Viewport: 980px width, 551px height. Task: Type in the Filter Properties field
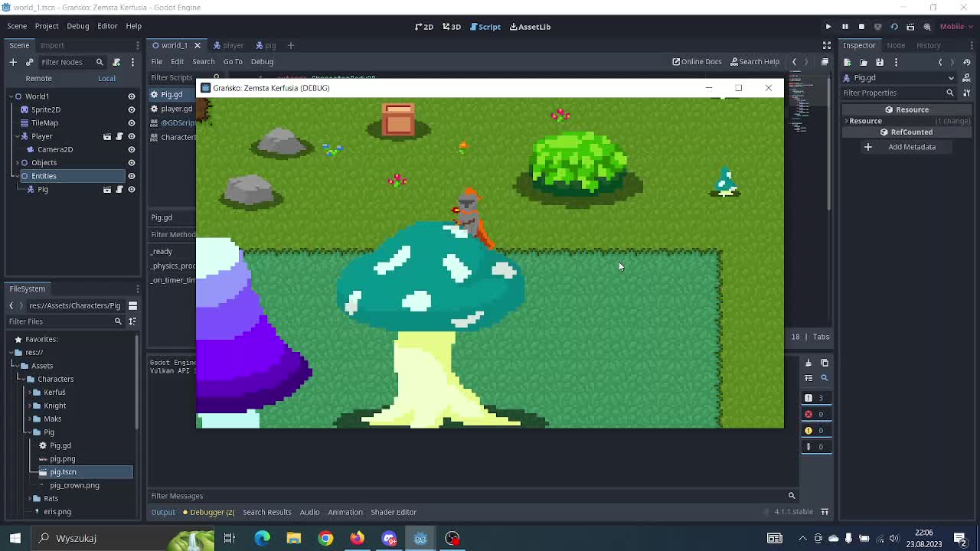[x=892, y=93]
